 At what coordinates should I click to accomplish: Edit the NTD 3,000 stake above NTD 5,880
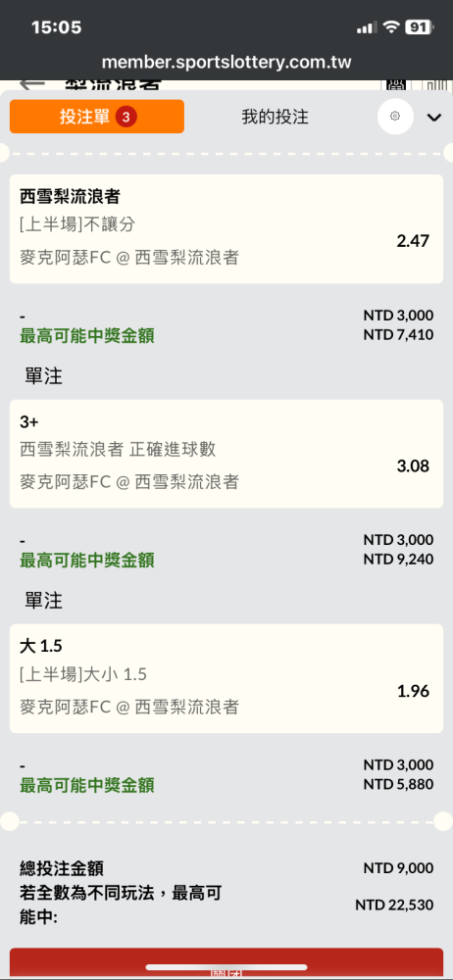point(398,764)
